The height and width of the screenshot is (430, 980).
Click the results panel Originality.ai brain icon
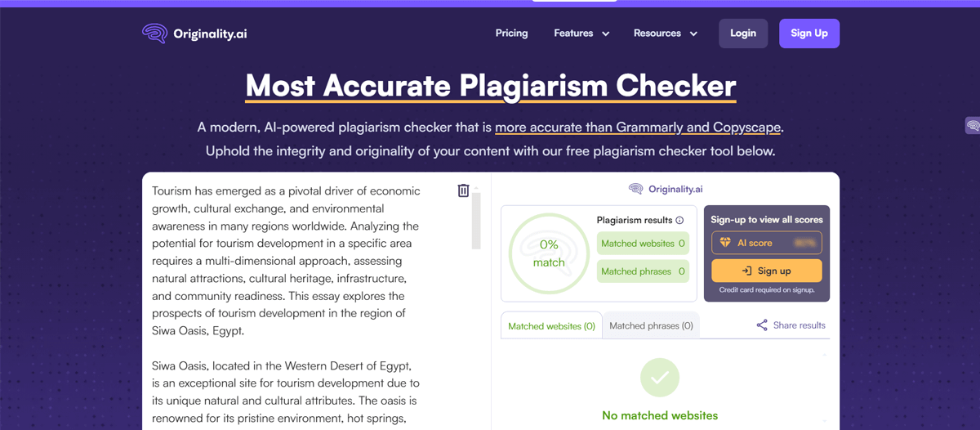[x=635, y=189]
